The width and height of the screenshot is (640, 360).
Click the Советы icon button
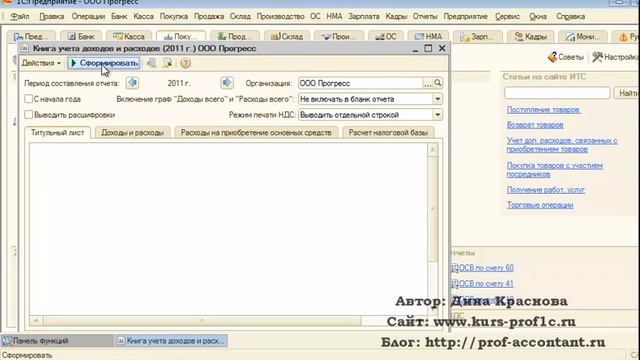point(566,57)
